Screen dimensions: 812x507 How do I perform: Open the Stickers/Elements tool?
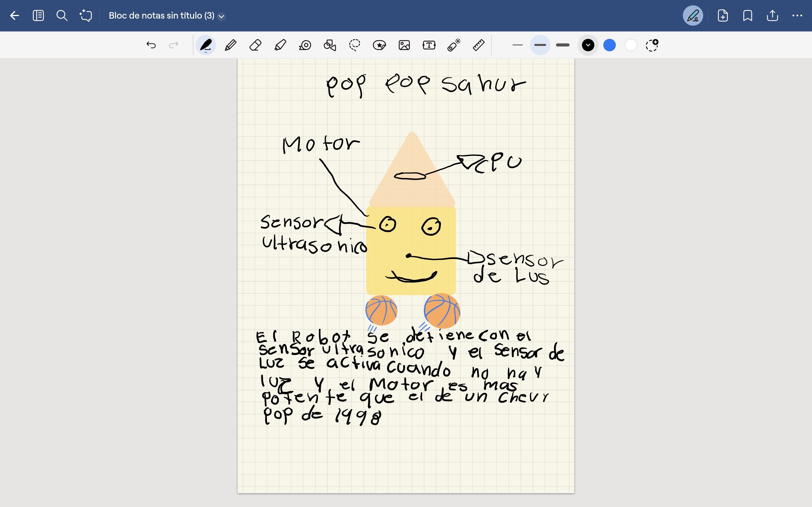[379, 45]
